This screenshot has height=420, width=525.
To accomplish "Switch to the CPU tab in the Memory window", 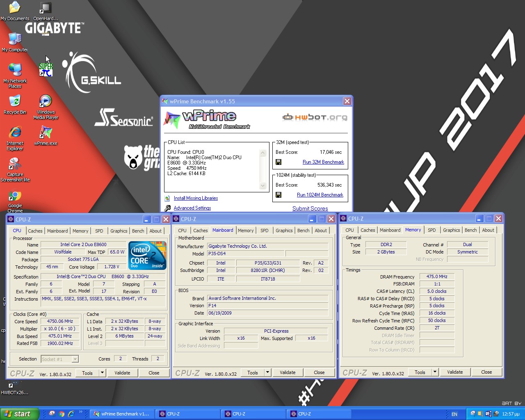I will click(349, 230).
